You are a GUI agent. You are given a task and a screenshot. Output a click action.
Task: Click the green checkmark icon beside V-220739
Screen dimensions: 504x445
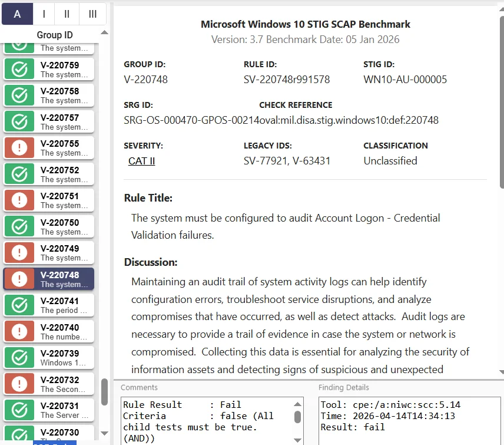click(x=19, y=358)
